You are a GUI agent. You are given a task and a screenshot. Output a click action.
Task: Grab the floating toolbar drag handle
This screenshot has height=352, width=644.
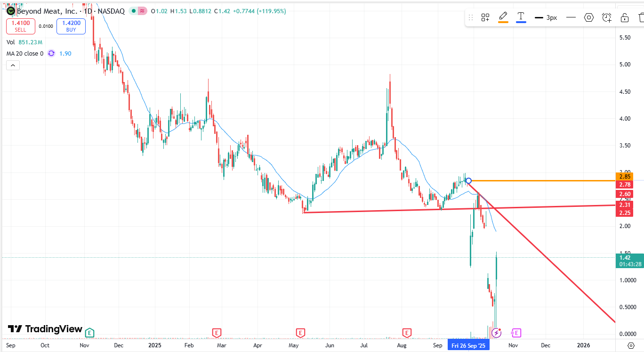pyautogui.click(x=470, y=17)
